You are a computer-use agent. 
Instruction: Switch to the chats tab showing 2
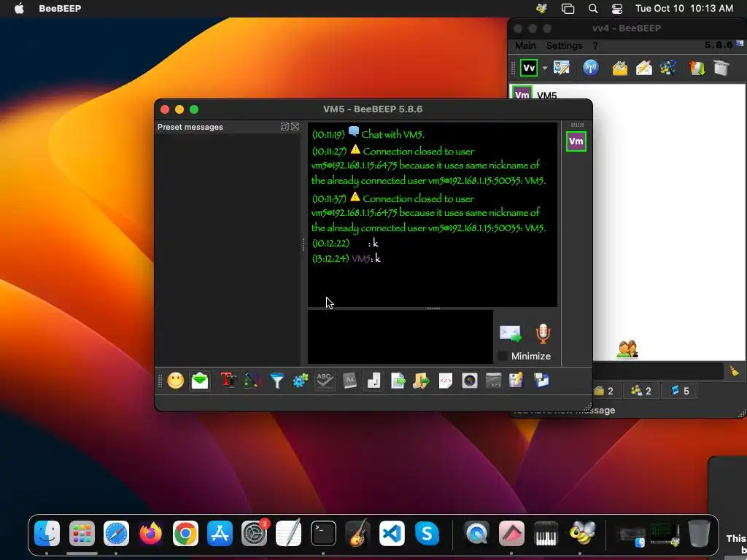[604, 391]
